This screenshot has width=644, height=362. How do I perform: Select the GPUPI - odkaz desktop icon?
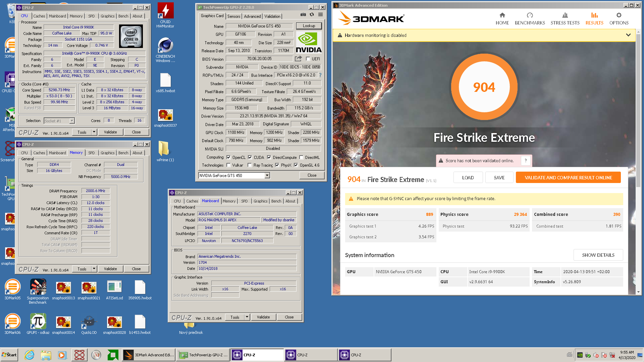coord(38,324)
